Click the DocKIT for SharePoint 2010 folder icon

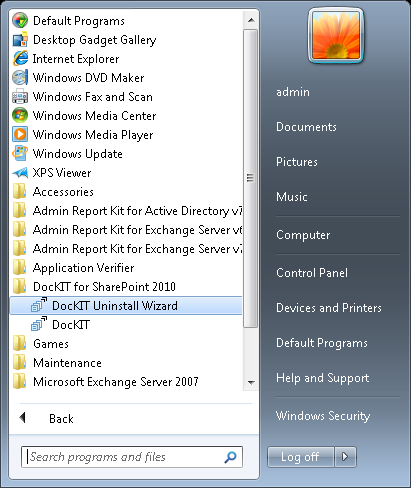click(x=19, y=287)
